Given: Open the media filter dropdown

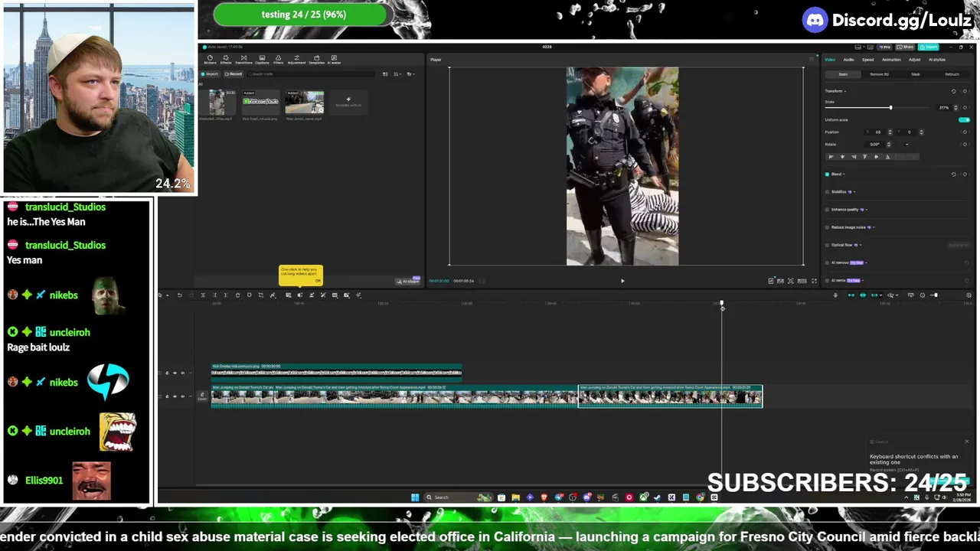Looking at the screenshot, I should pos(410,74).
